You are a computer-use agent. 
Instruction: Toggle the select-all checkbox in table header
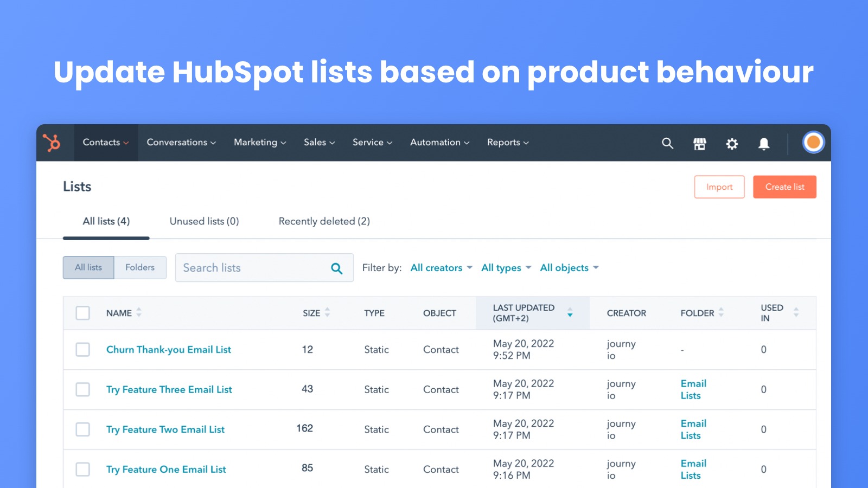(83, 313)
